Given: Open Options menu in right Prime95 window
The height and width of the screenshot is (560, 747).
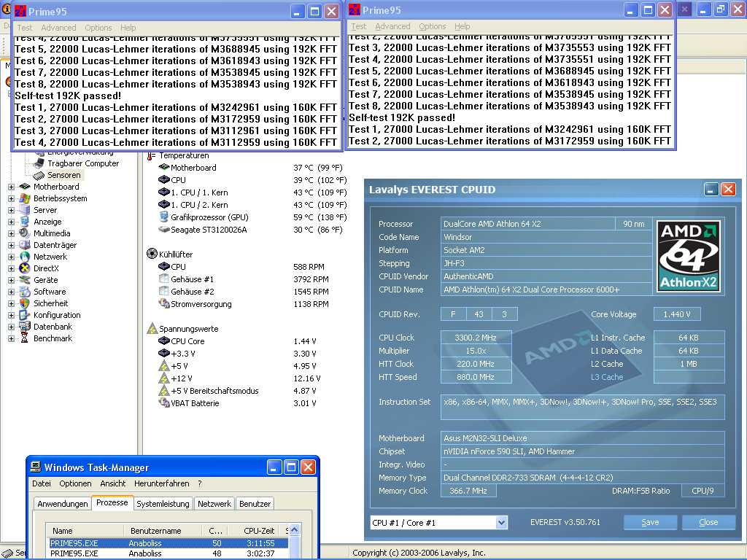Looking at the screenshot, I should coord(433,27).
